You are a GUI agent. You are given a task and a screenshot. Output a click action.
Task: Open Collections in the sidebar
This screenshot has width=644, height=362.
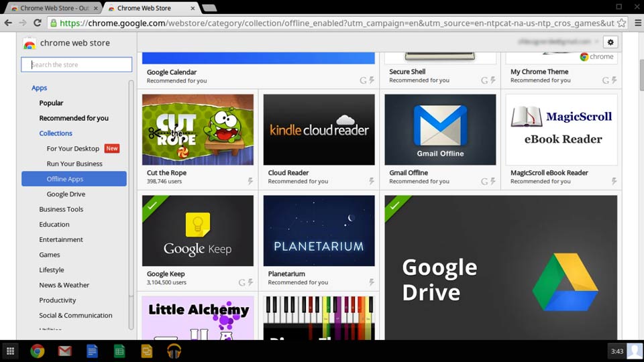pos(56,133)
